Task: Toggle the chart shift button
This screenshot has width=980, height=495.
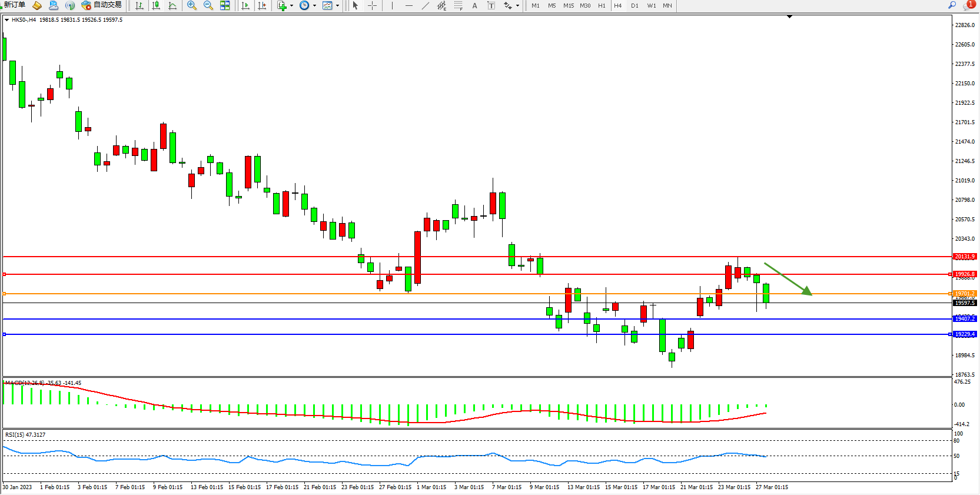Action: pos(262,5)
